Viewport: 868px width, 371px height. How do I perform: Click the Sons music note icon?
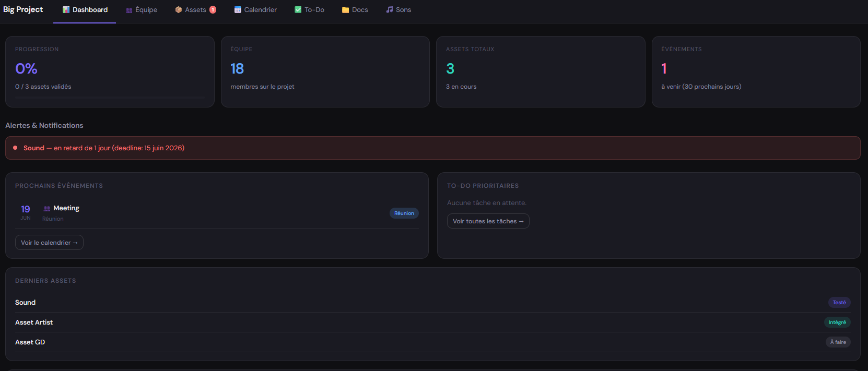389,10
